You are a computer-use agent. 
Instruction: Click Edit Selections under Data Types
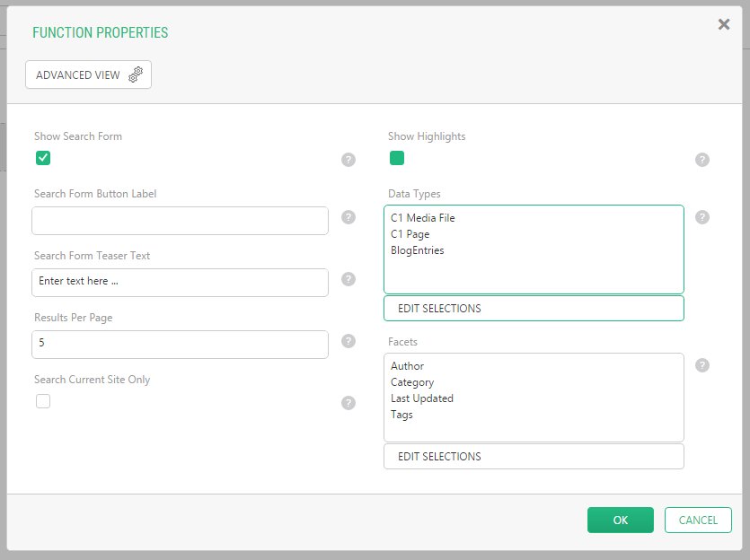pyautogui.click(x=534, y=308)
